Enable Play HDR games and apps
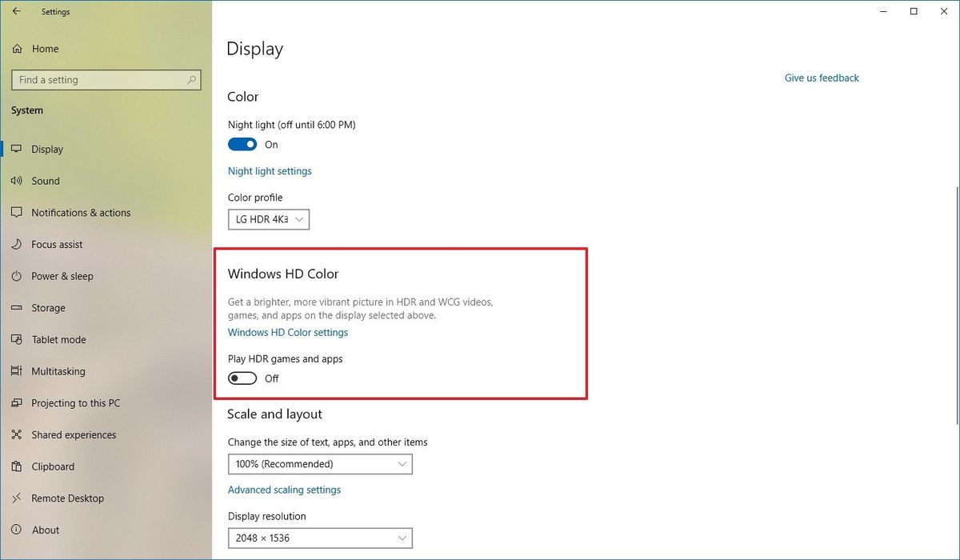960x560 pixels. 242,378
